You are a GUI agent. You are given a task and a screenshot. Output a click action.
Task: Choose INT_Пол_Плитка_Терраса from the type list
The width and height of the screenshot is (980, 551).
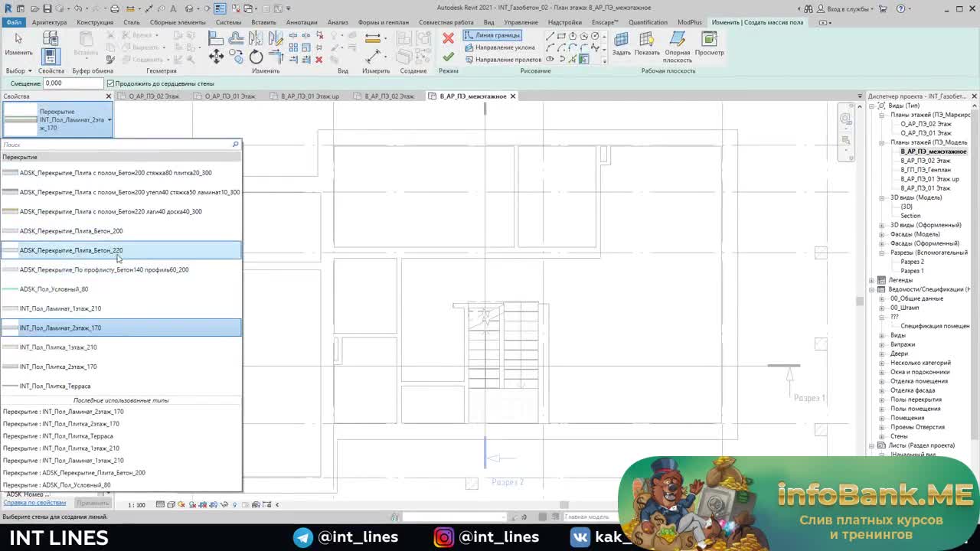[x=55, y=386]
